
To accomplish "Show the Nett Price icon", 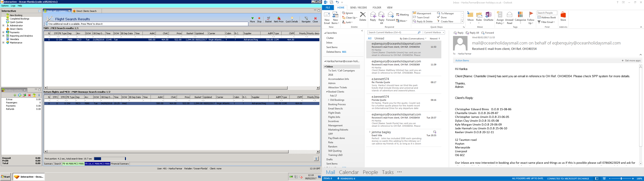I will (279, 20).
